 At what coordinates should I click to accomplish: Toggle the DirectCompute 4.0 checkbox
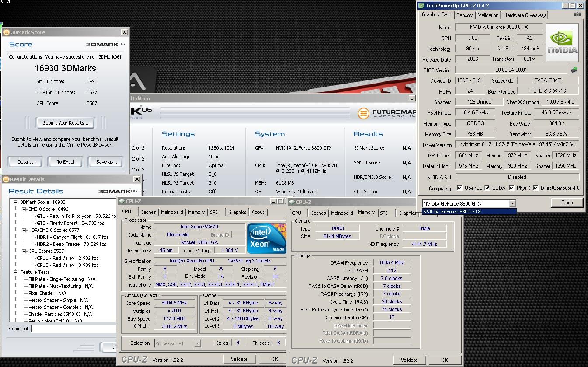pos(536,188)
